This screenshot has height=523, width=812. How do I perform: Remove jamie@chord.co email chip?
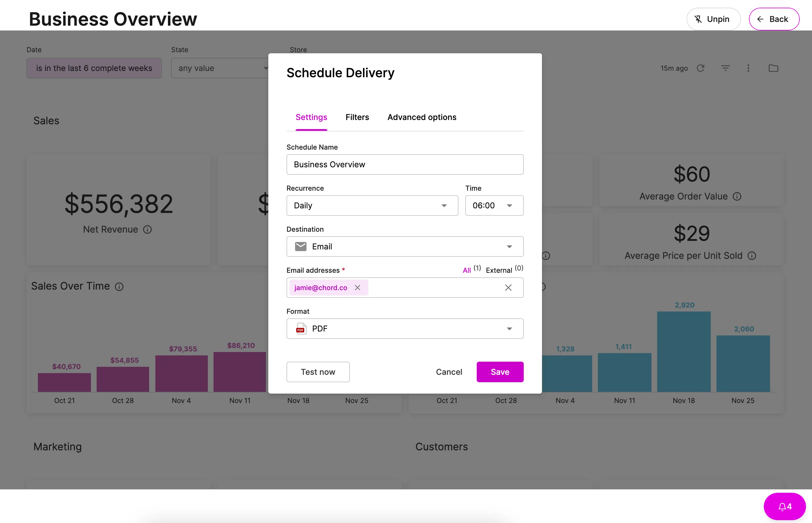pos(358,288)
